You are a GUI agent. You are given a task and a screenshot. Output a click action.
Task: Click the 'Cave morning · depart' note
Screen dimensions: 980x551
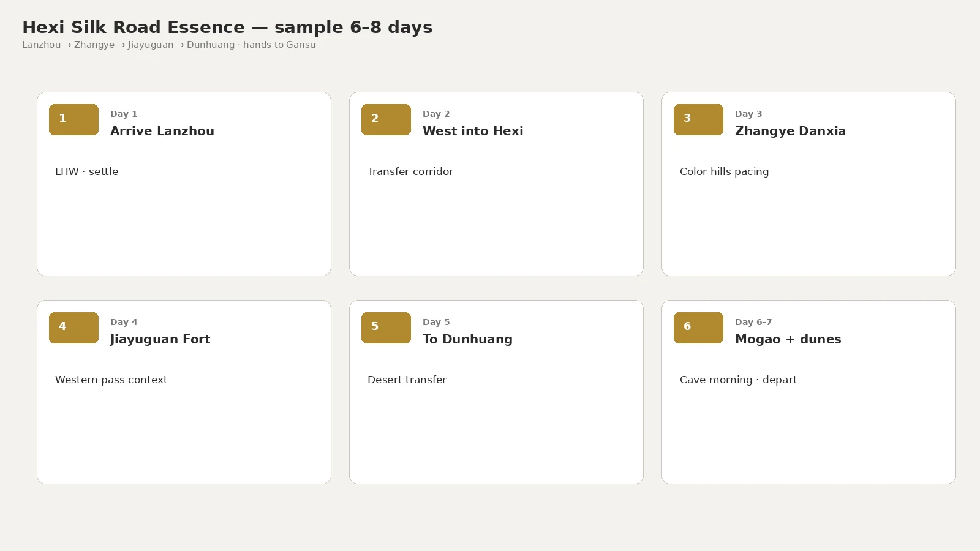pos(738,380)
